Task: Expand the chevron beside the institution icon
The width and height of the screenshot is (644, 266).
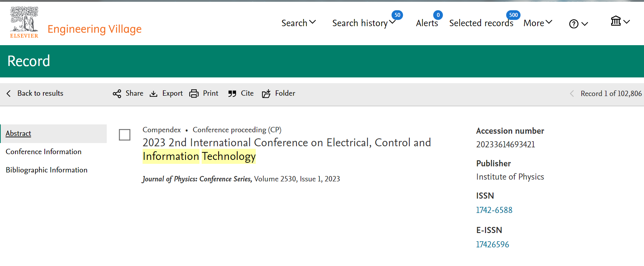Action: [x=626, y=22]
